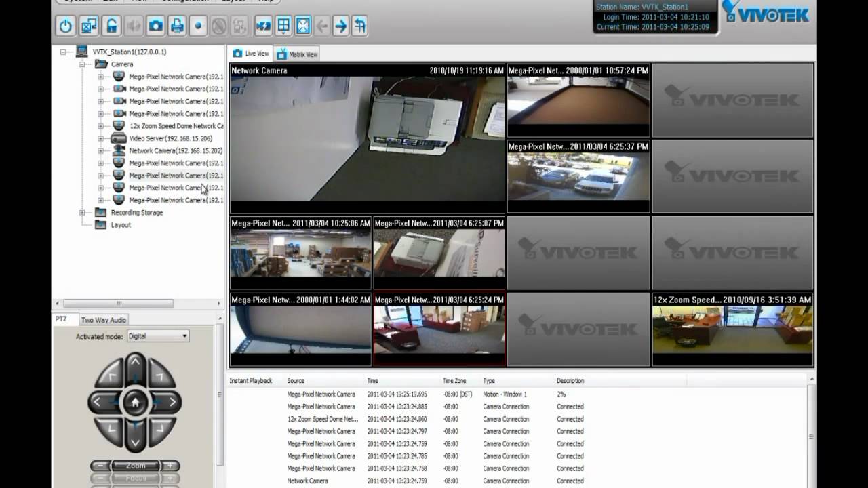Select the video stamped 2011/03/04 6:25:24 PM
The image size is (868, 488).
click(439, 329)
